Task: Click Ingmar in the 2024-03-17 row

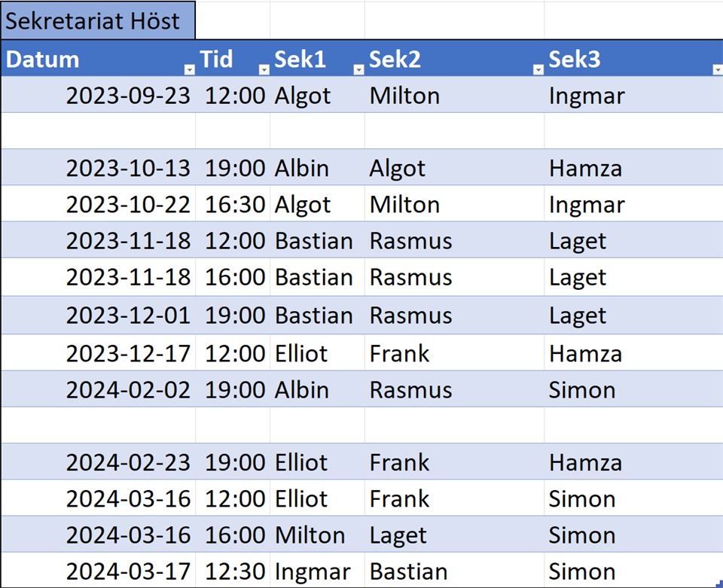Action: [313, 571]
